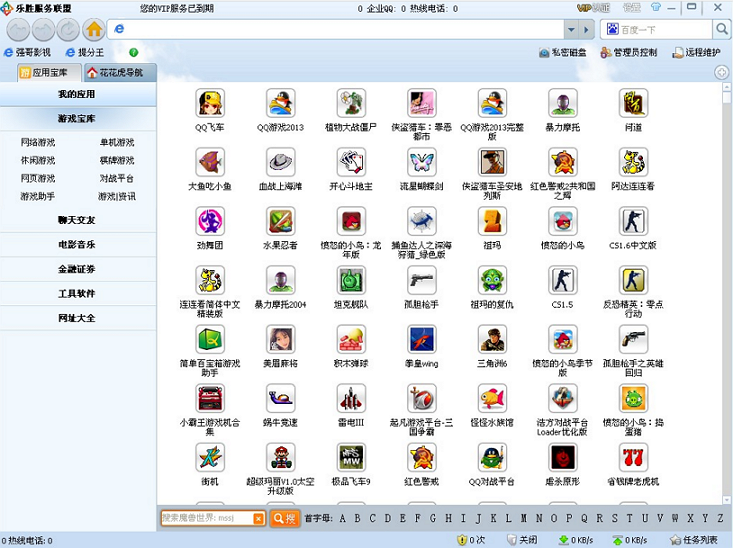Focus the 百度一下 search box
Image resolution: width=733 pixels, height=548 pixels.
tap(656, 29)
